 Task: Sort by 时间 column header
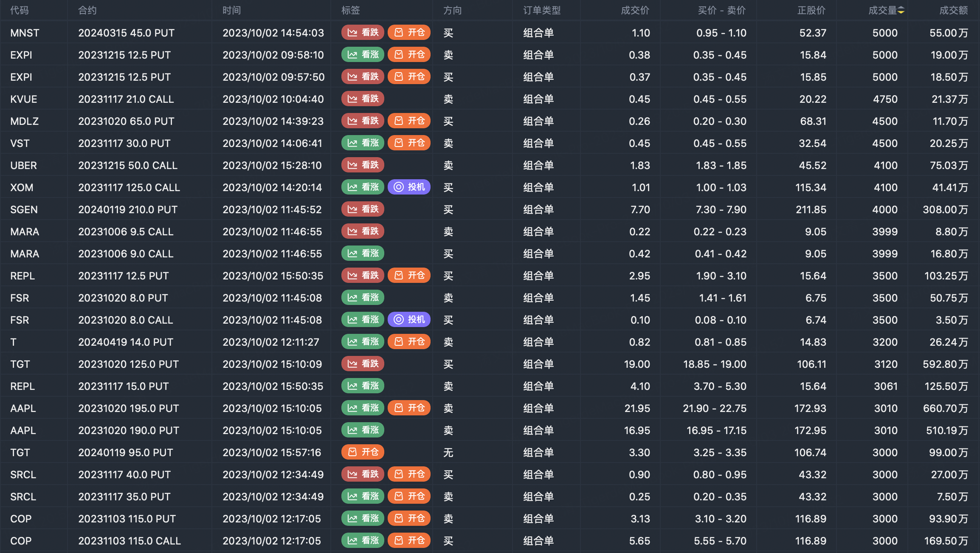click(232, 10)
